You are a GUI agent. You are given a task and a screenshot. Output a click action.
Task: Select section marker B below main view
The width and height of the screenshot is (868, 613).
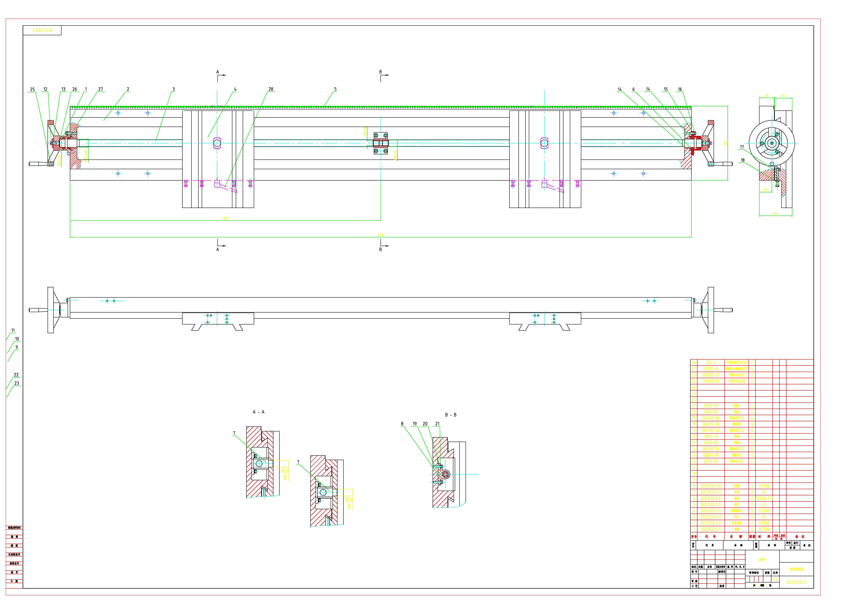click(381, 249)
